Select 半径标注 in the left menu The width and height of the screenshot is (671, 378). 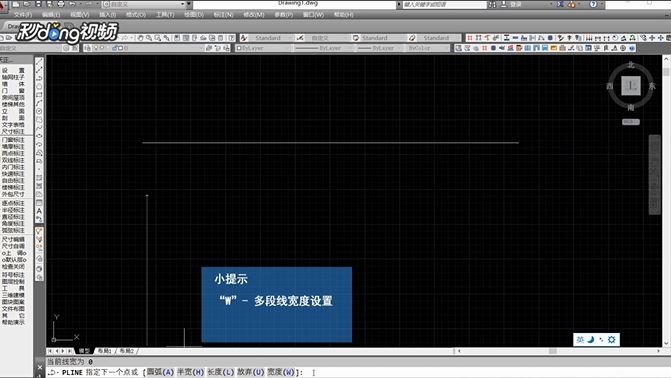13,210
